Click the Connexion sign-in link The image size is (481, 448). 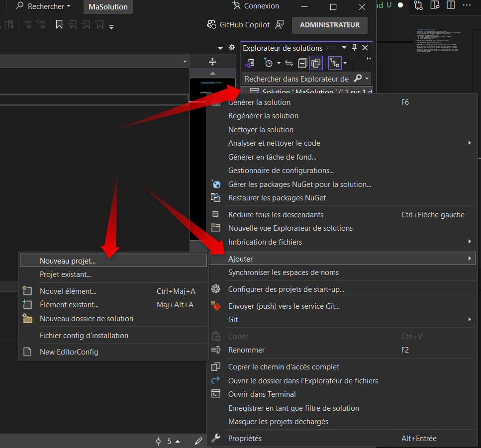[256, 6]
